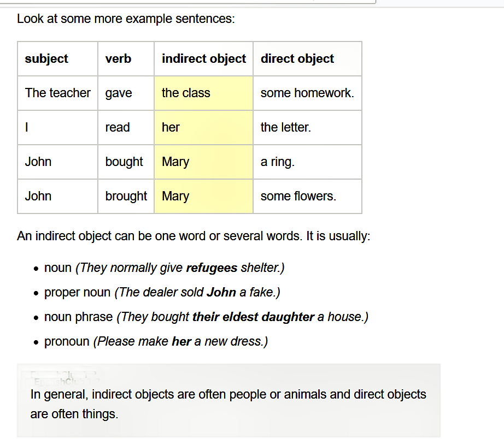Select the 'a ring.' cell
This screenshot has height=439, width=504.
(308, 162)
